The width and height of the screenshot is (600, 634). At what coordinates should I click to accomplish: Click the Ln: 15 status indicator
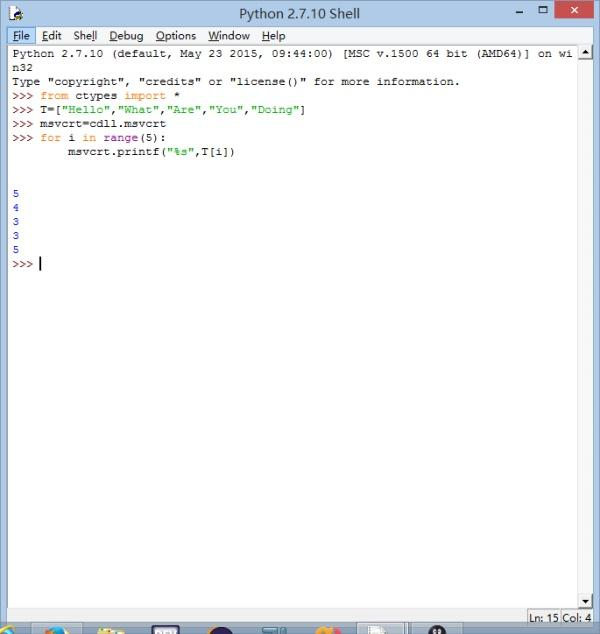[544, 618]
